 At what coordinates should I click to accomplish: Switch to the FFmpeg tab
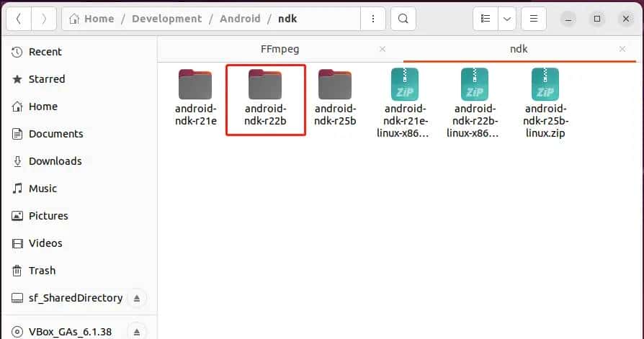tap(279, 49)
